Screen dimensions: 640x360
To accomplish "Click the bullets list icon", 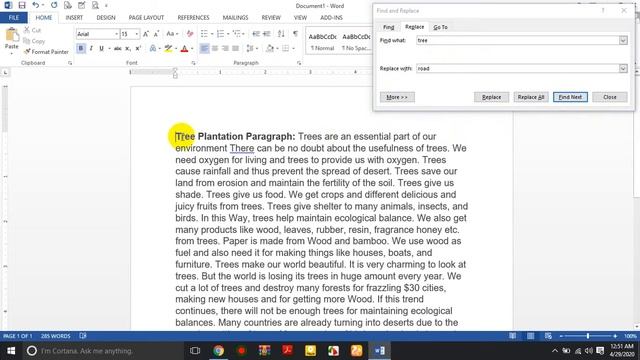I will (x=204, y=34).
